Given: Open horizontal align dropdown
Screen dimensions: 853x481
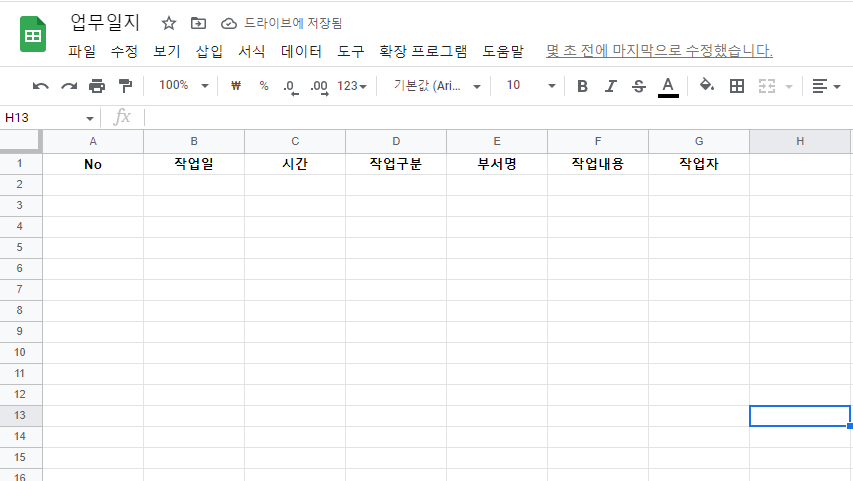Looking at the screenshot, I should 826,86.
